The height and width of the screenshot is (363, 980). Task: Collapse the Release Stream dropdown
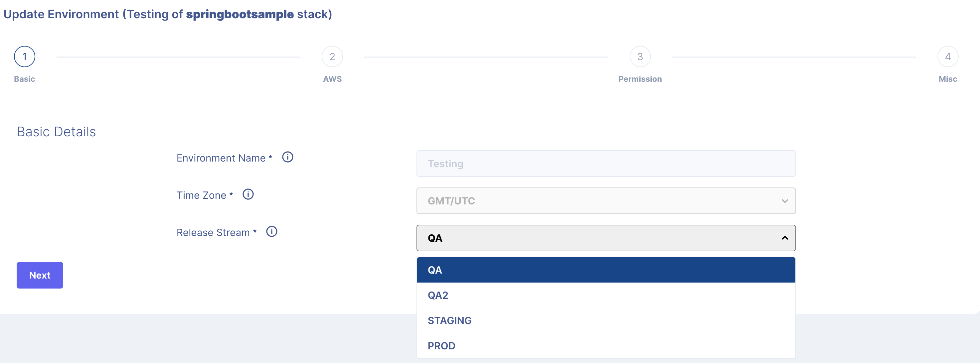(x=606, y=238)
